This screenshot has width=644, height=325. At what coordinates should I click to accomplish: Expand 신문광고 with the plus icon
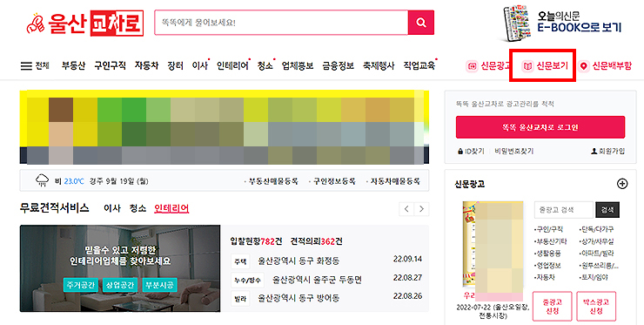point(622,184)
